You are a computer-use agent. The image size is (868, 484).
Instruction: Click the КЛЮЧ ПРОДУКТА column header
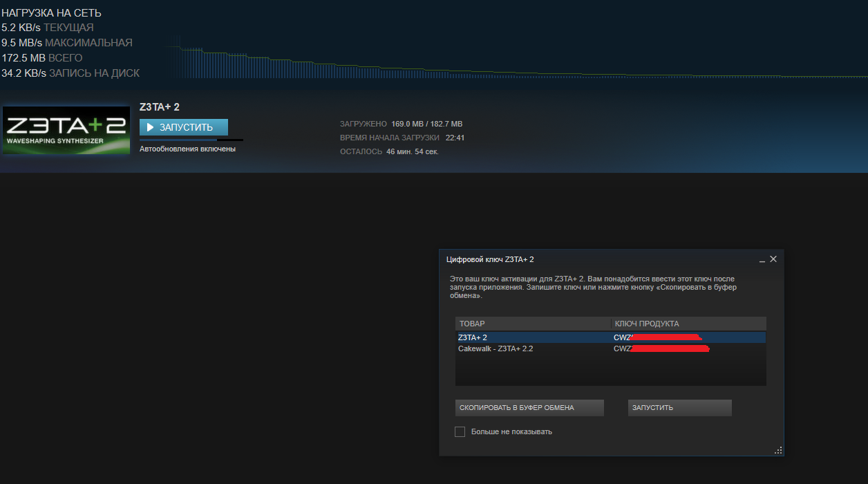coord(688,324)
